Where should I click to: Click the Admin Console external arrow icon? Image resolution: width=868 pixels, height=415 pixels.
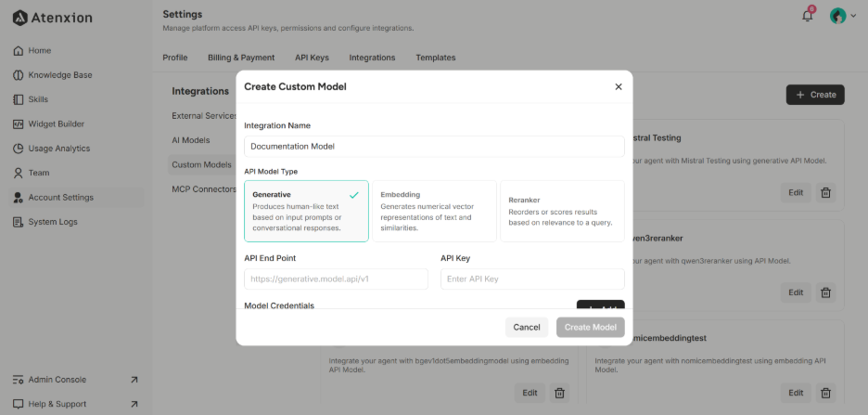134,380
